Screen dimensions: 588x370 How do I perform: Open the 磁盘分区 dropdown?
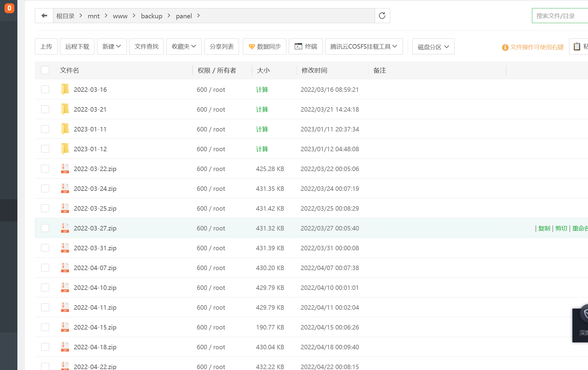pos(433,47)
